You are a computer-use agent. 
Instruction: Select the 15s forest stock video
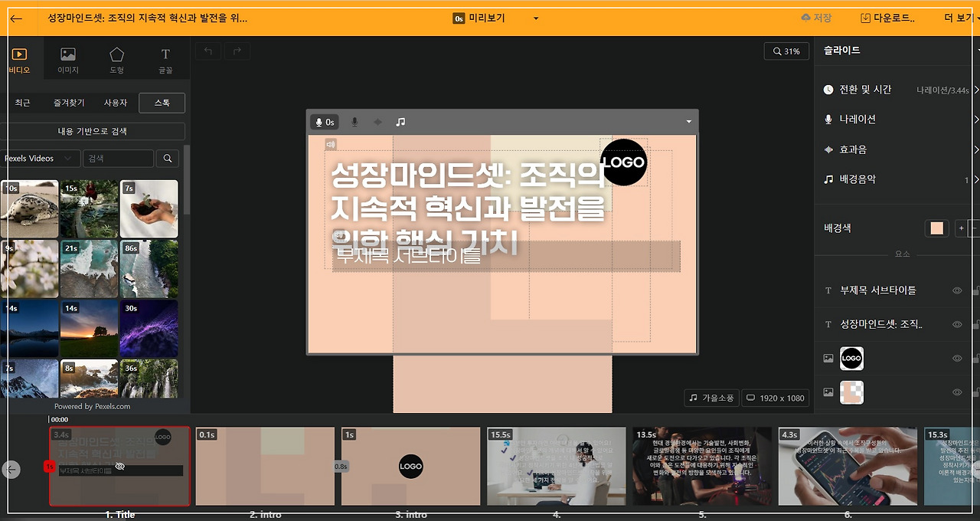tap(89, 208)
